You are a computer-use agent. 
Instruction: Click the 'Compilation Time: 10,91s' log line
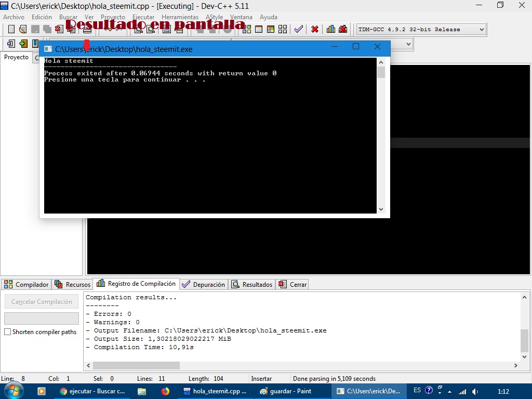pos(139,347)
